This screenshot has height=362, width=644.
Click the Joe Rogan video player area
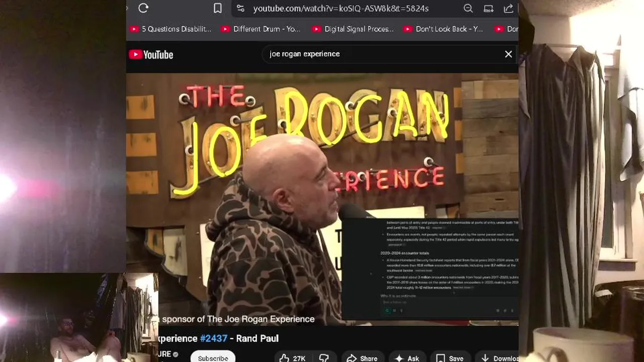(x=322, y=199)
